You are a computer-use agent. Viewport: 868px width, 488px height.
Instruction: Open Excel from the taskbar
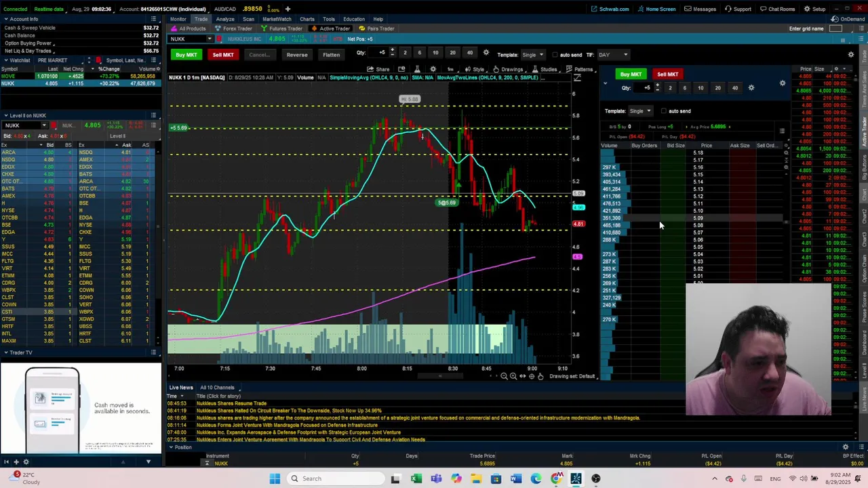click(x=416, y=479)
